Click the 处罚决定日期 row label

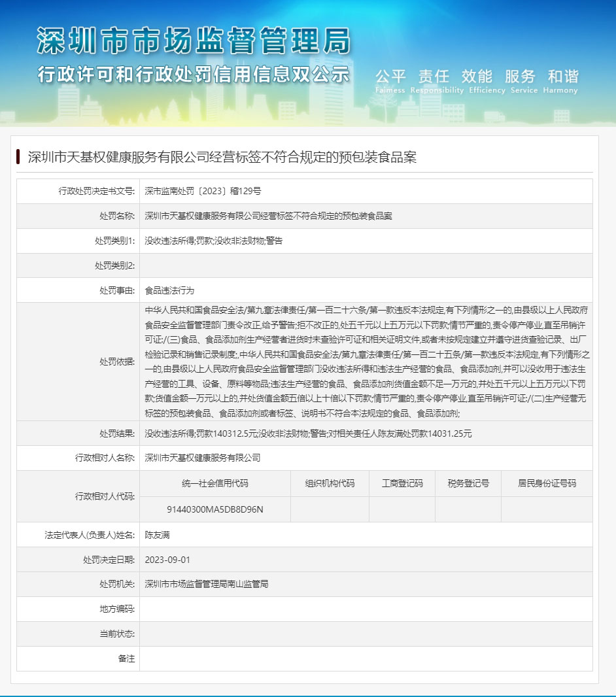point(109,560)
